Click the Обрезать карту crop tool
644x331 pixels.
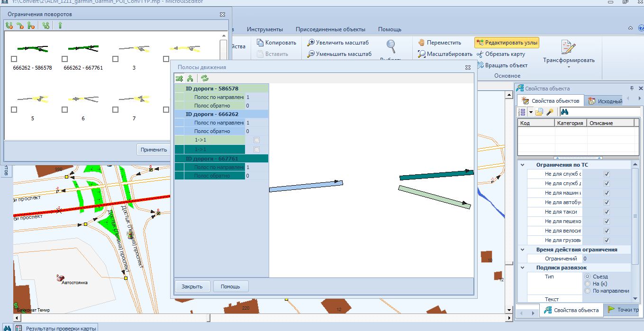[501, 54]
